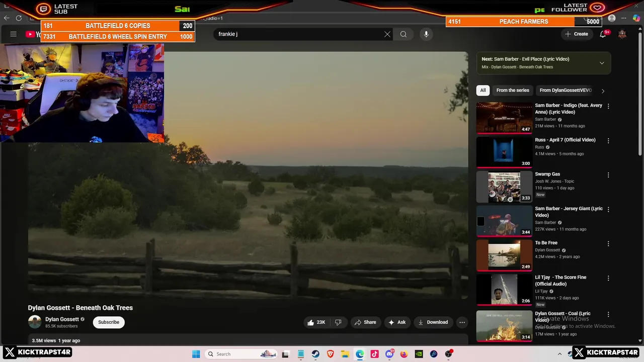The width and height of the screenshot is (644, 362).
Task: Start voice search with the microphone icon
Action: [x=426, y=34]
